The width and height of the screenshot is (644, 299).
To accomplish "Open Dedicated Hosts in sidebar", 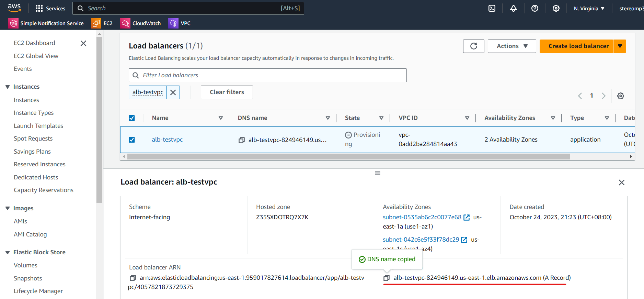I will point(36,177).
